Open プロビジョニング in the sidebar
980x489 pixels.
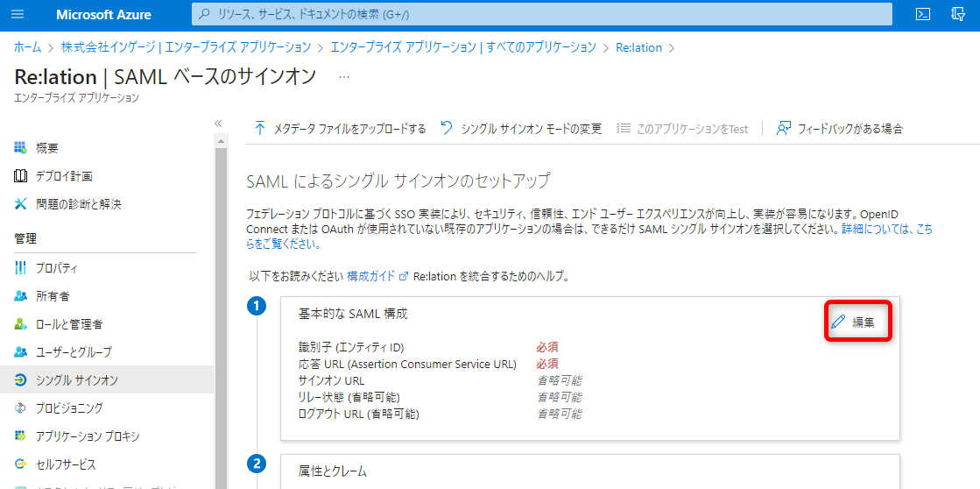[x=69, y=408]
